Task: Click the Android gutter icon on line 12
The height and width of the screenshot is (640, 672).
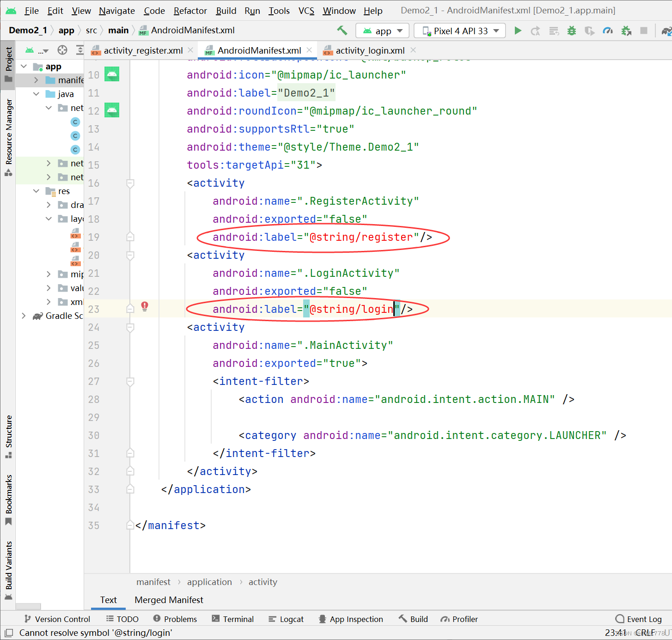Action: (112, 110)
